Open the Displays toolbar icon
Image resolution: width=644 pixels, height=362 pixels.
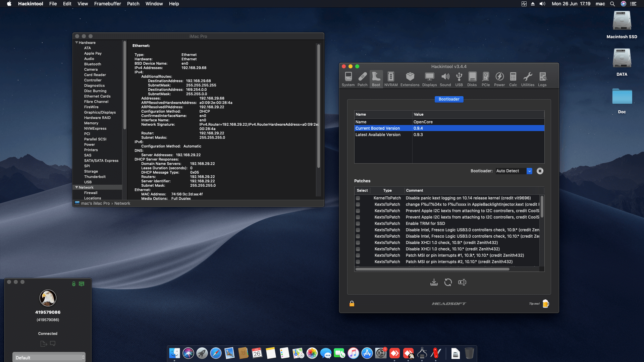click(x=429, y=79)
